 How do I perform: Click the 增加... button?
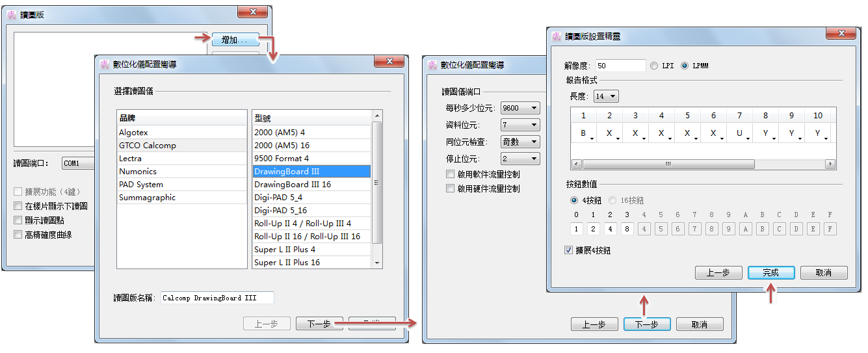[x=235, y=40]
